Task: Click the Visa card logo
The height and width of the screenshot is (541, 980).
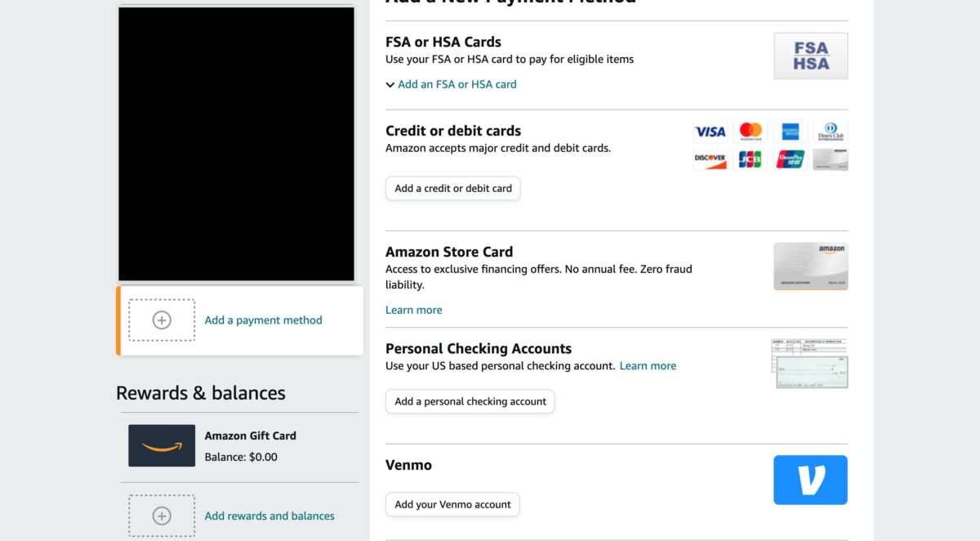Action: click(710, 132)
